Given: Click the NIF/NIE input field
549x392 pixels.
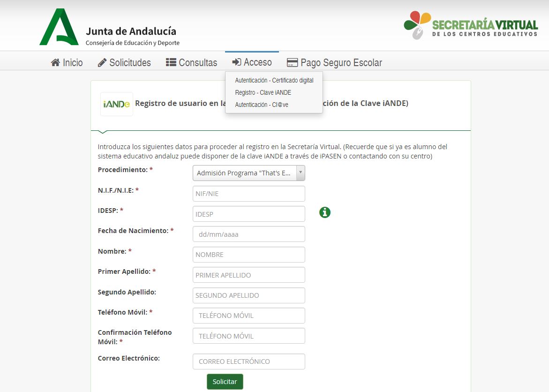Looking at the screenshot, I should 248,193.
